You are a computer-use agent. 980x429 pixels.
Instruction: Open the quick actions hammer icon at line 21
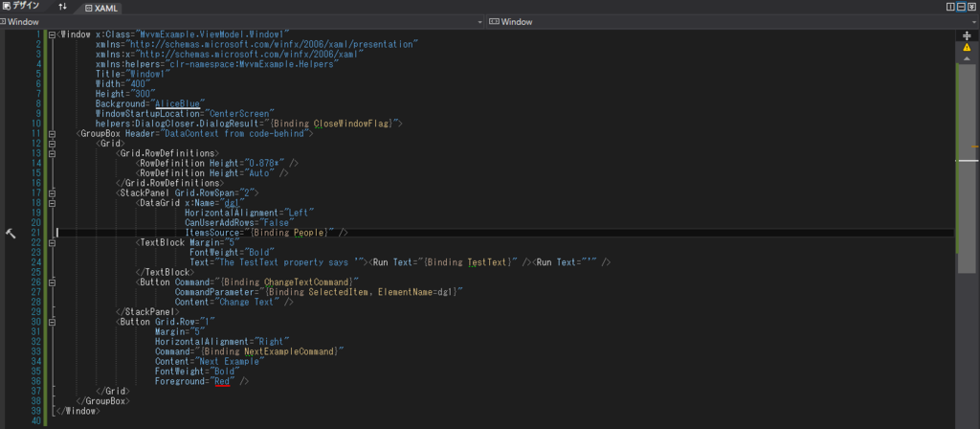(10, 233)
